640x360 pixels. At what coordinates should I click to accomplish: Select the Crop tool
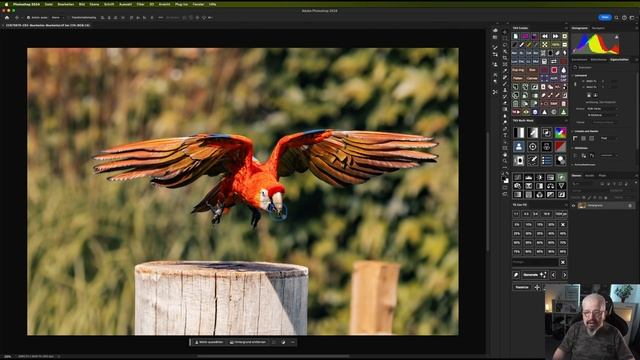click(x=505, y=58)
